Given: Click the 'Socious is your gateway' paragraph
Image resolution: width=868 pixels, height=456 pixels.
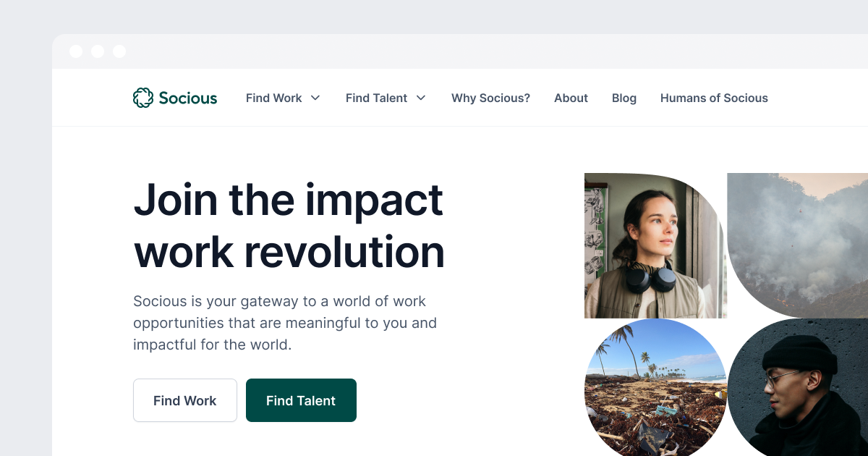Looking at the screenshot, I should click(285, 323).
